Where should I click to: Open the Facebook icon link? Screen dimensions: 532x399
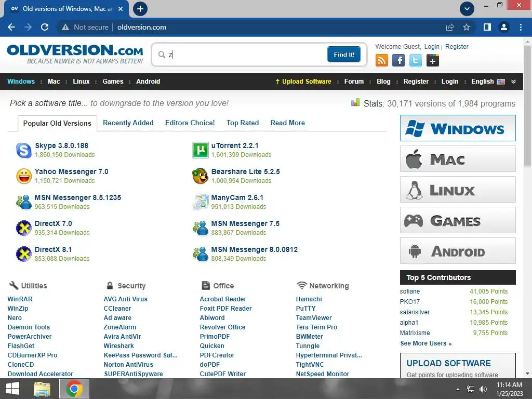click(x=398, y=60)
